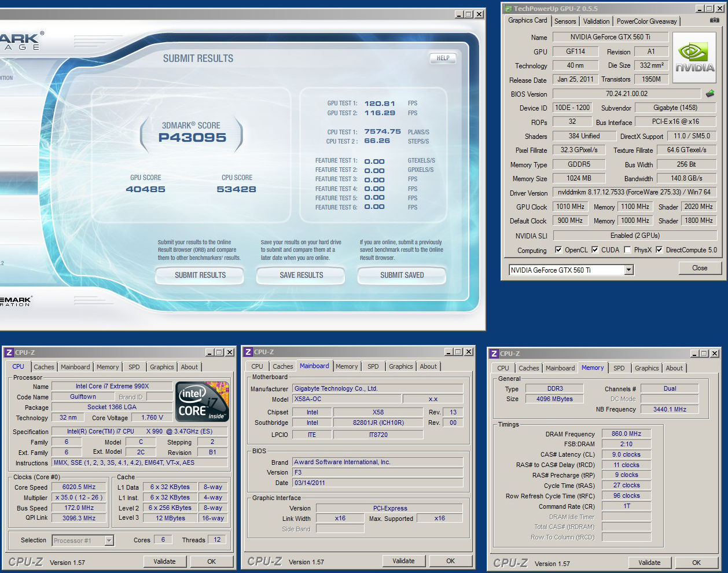Click OK in the CPU-Z Memory window
This screenshot has height=573, width=728.
[696, 563]
